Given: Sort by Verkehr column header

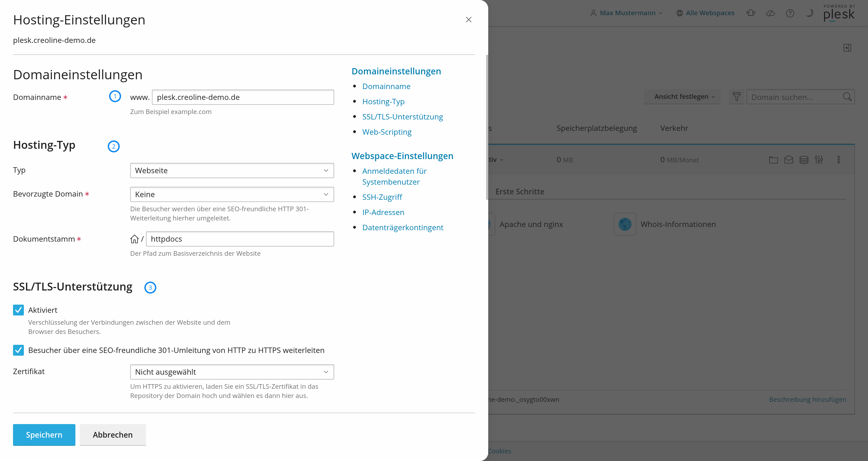Looking at the screenshot, I should point(674,128).
